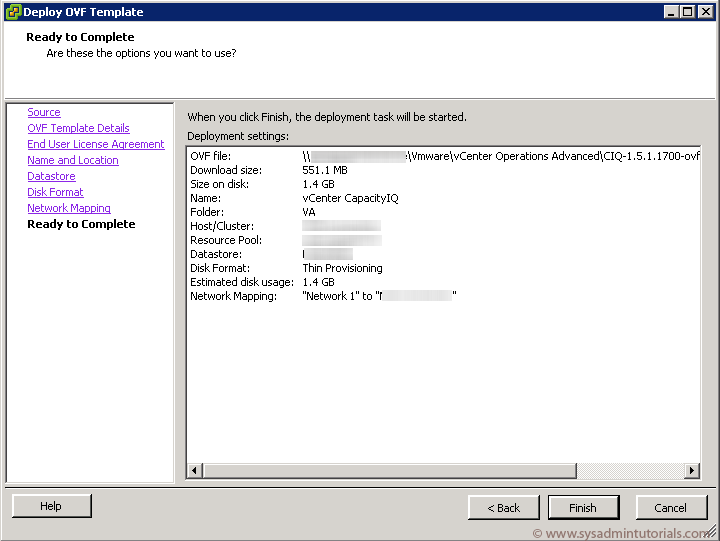
Task: Click the scroll left arrow of deployment settings
Action: 195,470
